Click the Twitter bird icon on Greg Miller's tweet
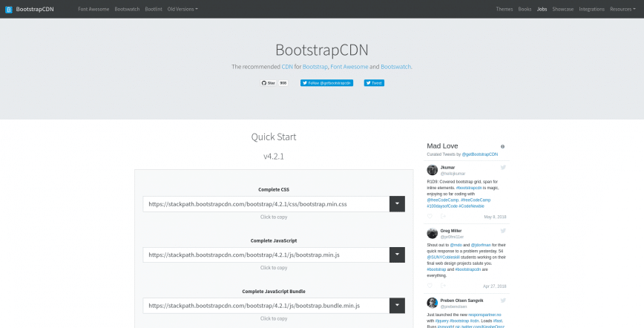Image resolution: width=644 pixels, height=328 pixels. coord(503,231)
